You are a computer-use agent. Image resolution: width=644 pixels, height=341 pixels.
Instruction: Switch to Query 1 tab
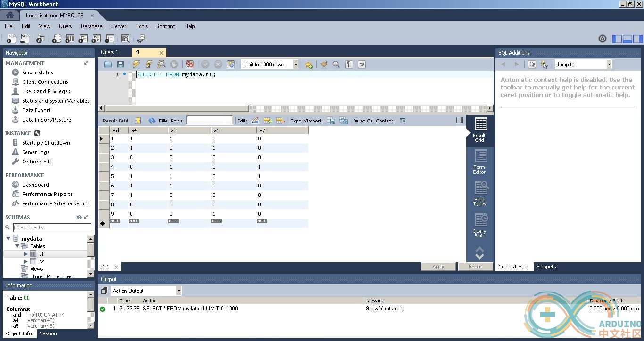tap(110, 52)
